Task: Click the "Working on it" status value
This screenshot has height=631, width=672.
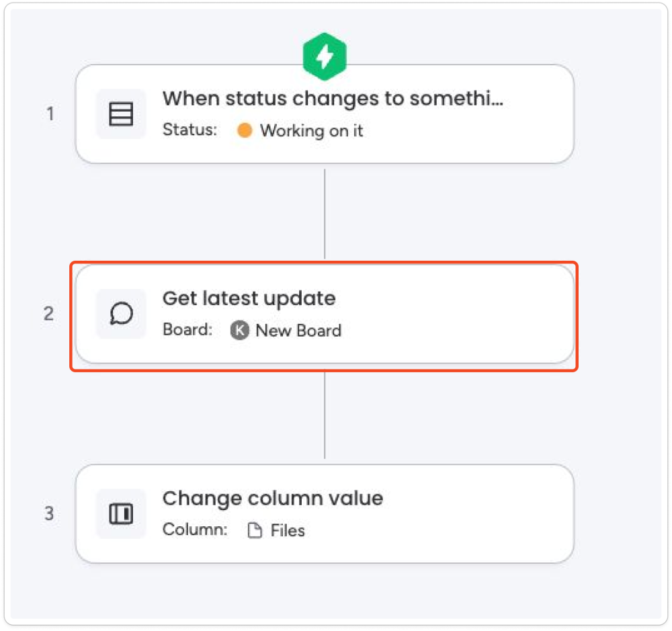Action: [311, 130]
